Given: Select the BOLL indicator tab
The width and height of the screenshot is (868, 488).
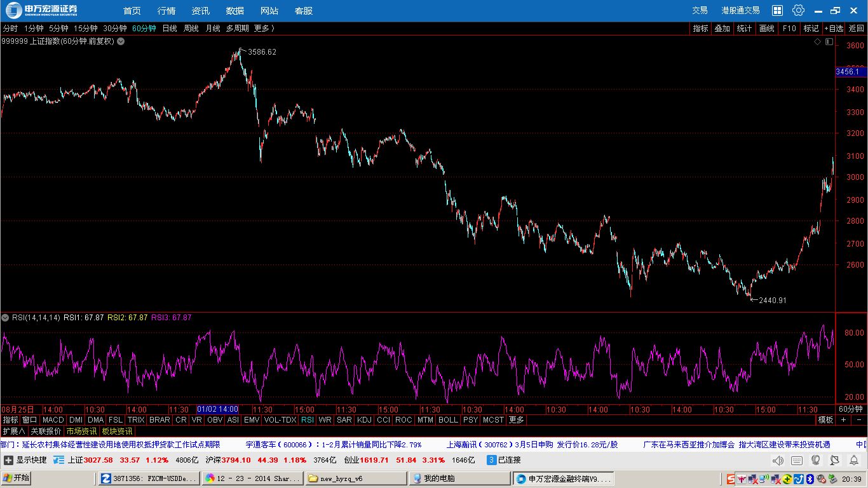Looking at the screenshot, I should [448, 420].
